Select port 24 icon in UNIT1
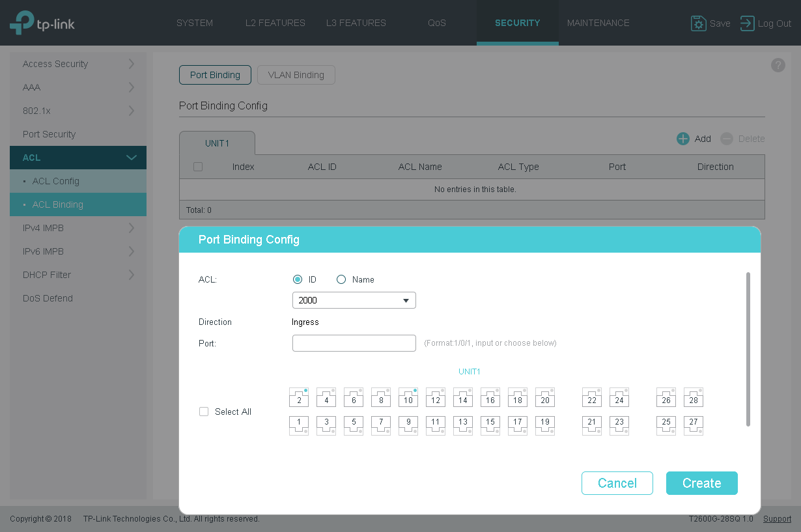The width and height of the screenshot is (801, 532). click(619, 398)
